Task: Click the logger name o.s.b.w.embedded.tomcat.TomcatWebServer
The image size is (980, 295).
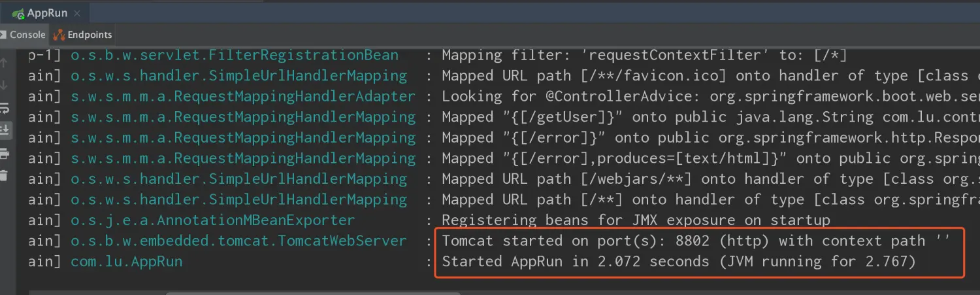Action: [x=238, y=241]
